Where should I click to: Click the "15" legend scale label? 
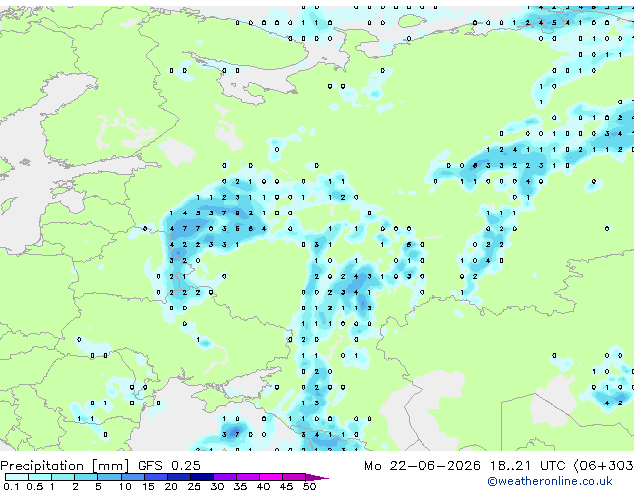(148, 486)
